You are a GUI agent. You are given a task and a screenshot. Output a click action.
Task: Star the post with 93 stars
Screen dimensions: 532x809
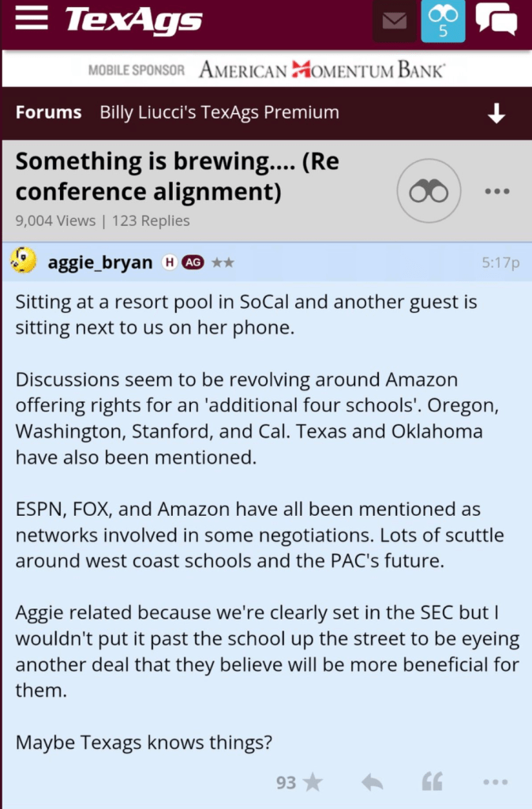[313, 782]
